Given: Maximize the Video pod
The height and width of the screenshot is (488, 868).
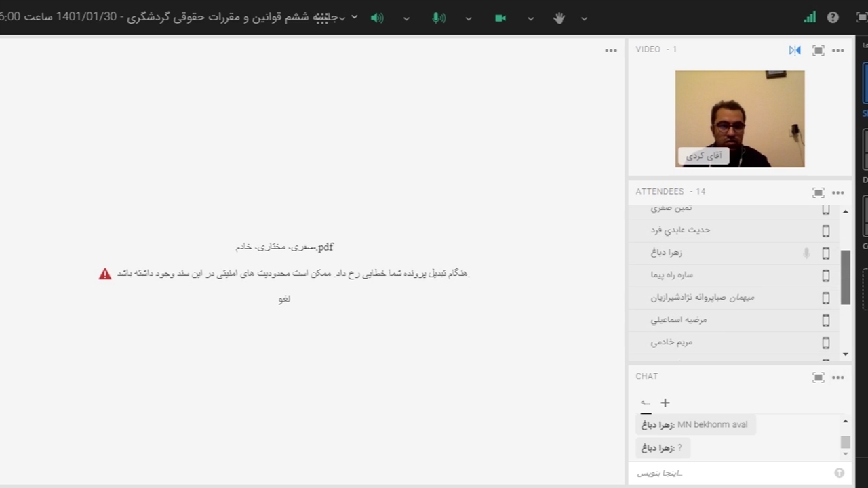Looking at the screenshot, I should click(818, 50).
